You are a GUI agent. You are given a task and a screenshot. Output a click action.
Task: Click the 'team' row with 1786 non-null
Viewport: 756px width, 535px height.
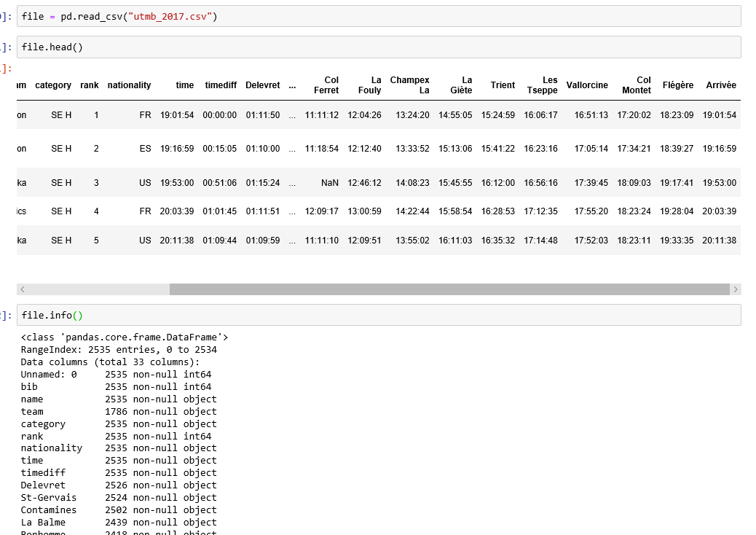[x=119, y=412]
